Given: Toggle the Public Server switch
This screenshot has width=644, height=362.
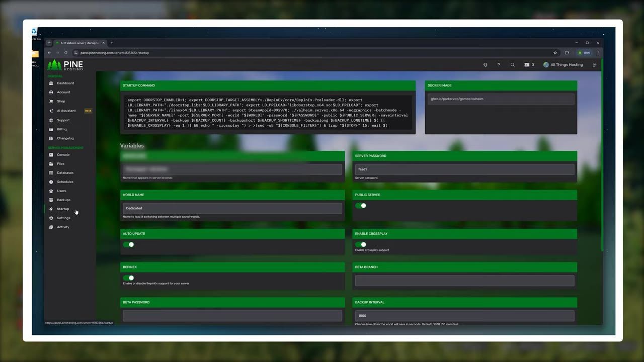Looking at the screenshot, I should 361,206.
